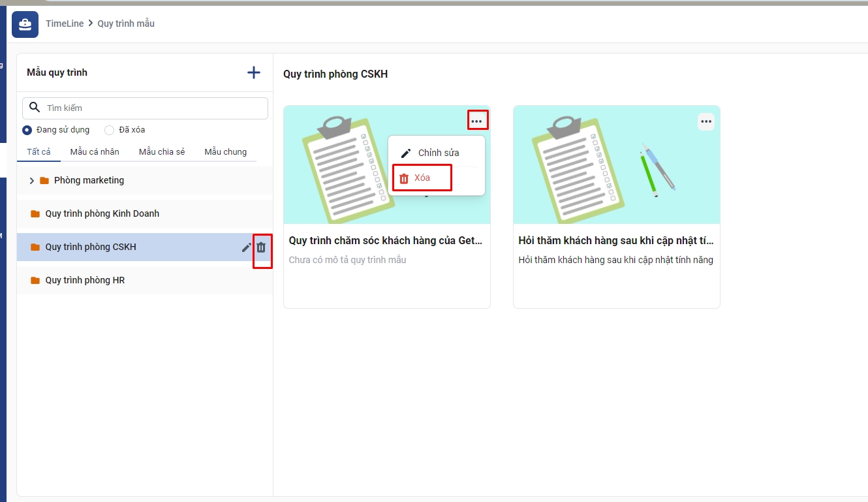Open the Quy trình phòng Kinh Doanh folder
This screenshot has height=502, width=868.
(102, 213)
